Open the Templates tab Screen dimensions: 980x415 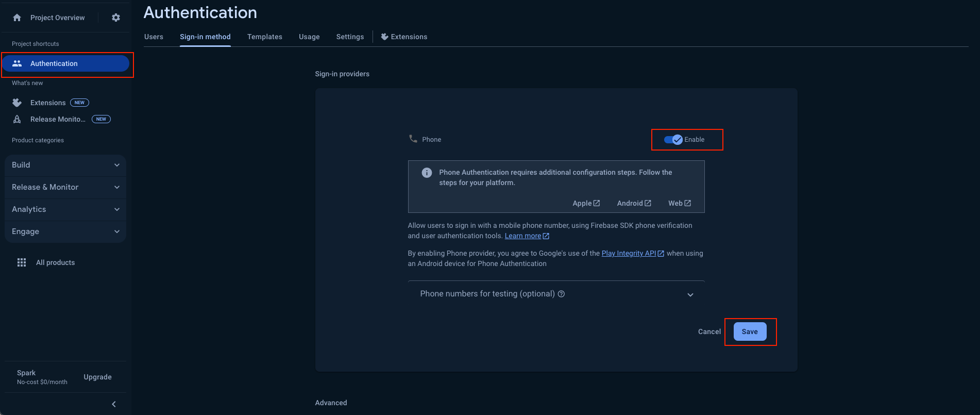(x=264, y=37)
